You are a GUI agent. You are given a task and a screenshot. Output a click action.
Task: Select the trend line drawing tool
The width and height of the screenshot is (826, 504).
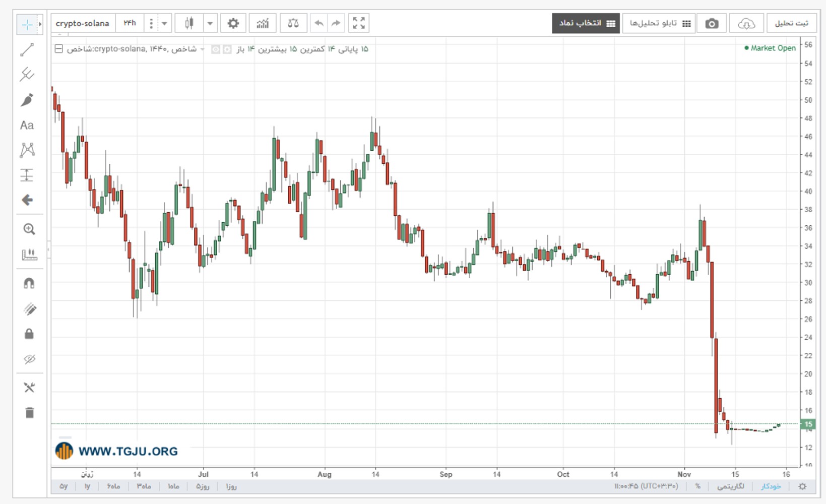(27, 49)
